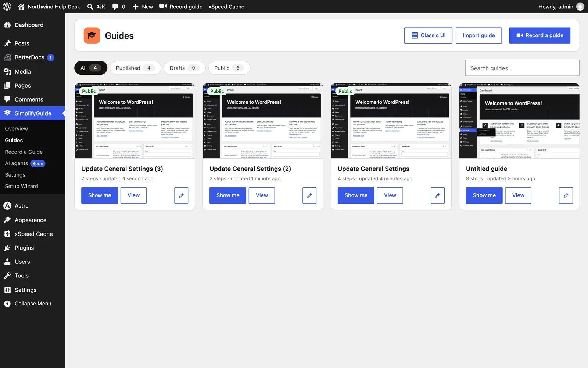Open comments bubble icon in admin bar
Screen dimensions: 588x368
tap(115, 7)
